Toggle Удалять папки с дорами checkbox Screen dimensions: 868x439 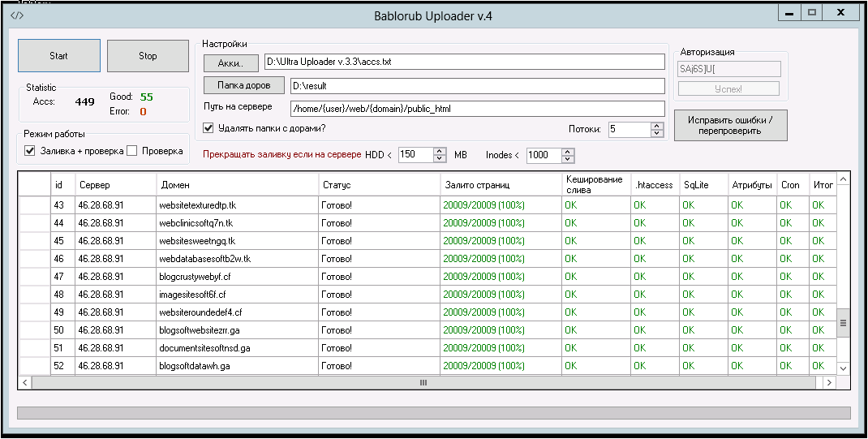point(208,128)
